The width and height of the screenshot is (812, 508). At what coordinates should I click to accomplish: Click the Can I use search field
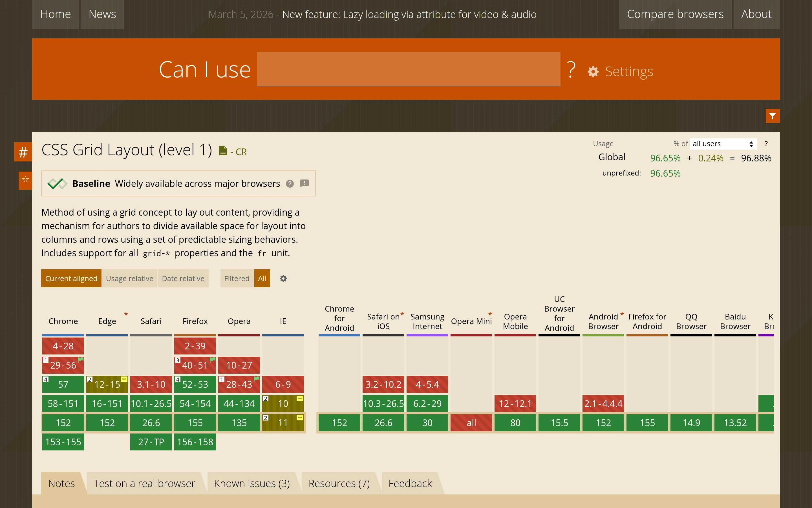(409, 69)
